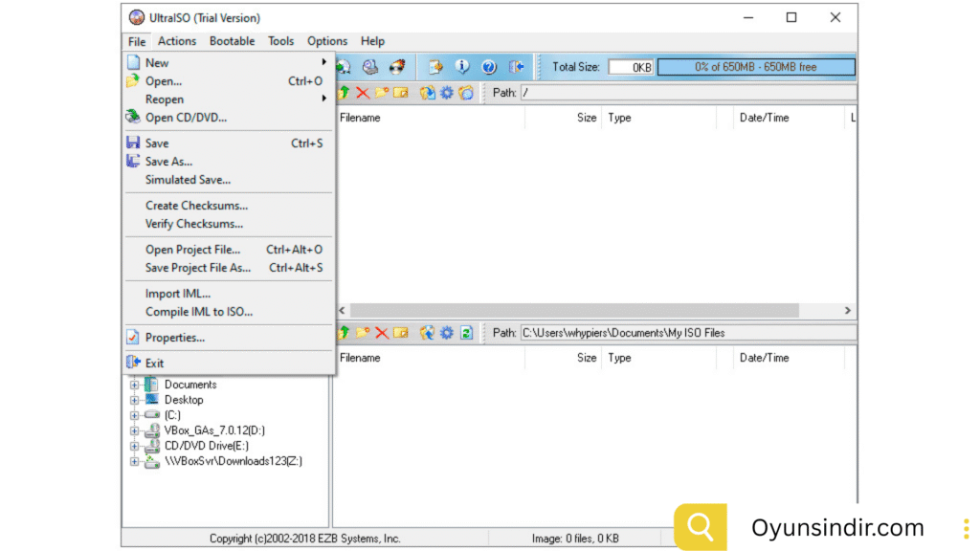Choose Create Checksums... menu entry

pos(196,206)
